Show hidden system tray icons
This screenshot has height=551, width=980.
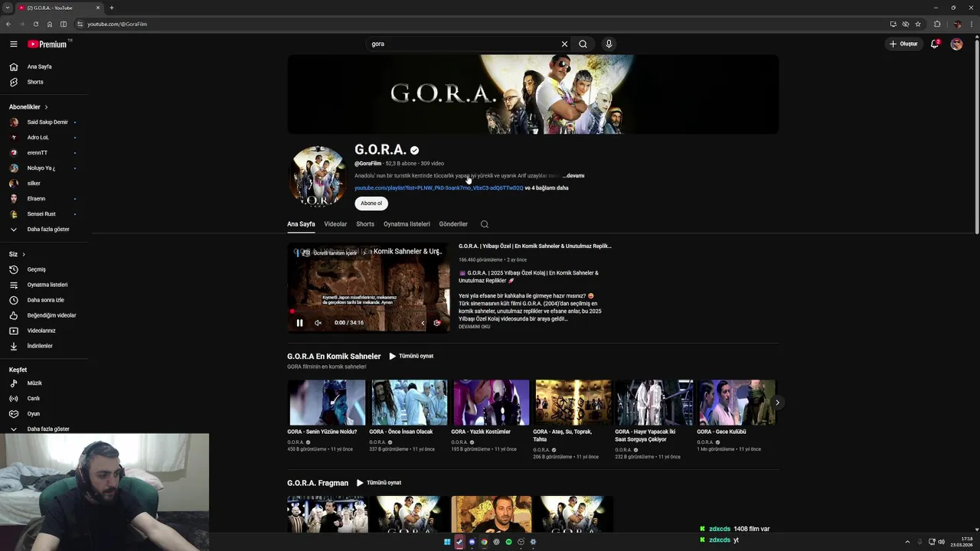907,542
